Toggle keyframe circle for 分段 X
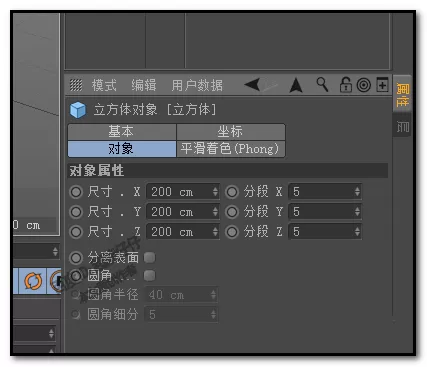This screenshot has width=427, height=367. (x=232, y=192)
